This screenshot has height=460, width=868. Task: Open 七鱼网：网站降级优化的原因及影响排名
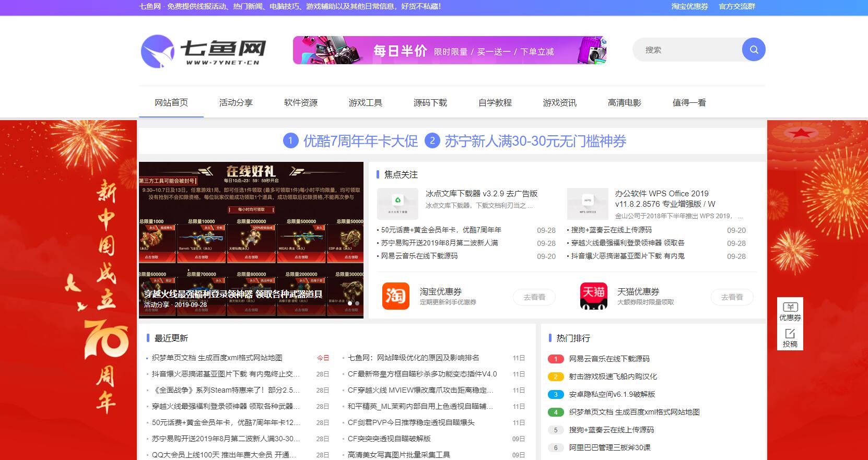413,358
